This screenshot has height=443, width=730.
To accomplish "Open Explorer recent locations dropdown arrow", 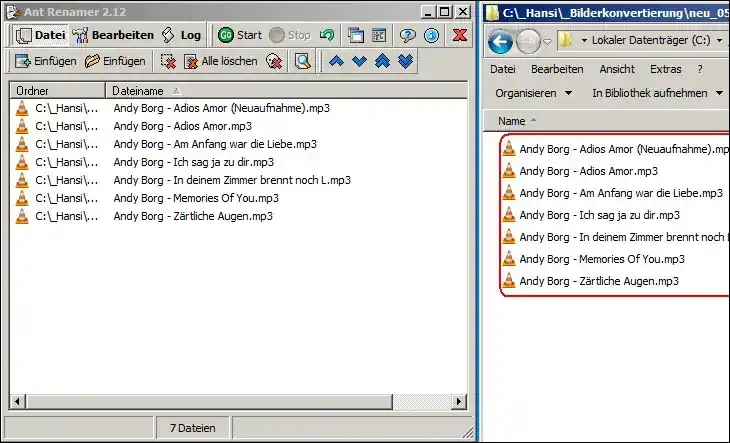I will [x=548, y=41].
